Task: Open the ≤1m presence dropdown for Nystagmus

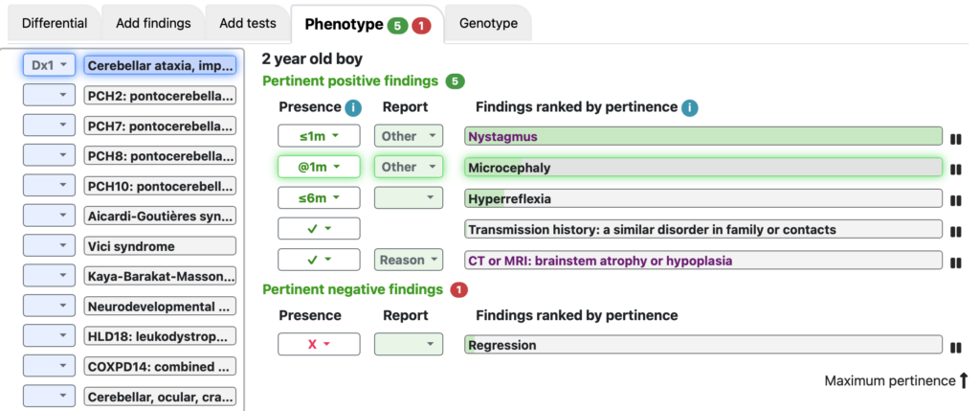Action: pos(319,136)
